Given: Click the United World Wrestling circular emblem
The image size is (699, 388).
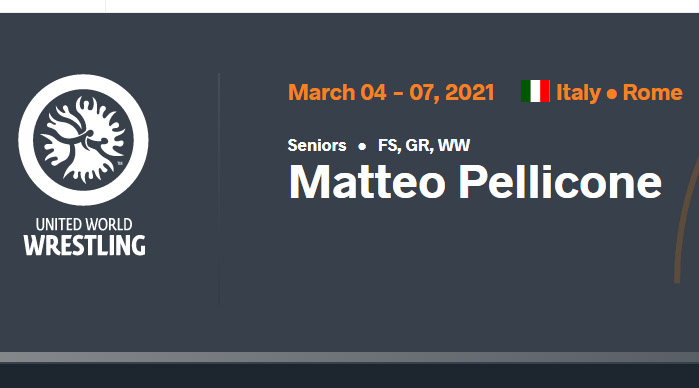Looking at the screenshot, I should [x=83, y=140].
